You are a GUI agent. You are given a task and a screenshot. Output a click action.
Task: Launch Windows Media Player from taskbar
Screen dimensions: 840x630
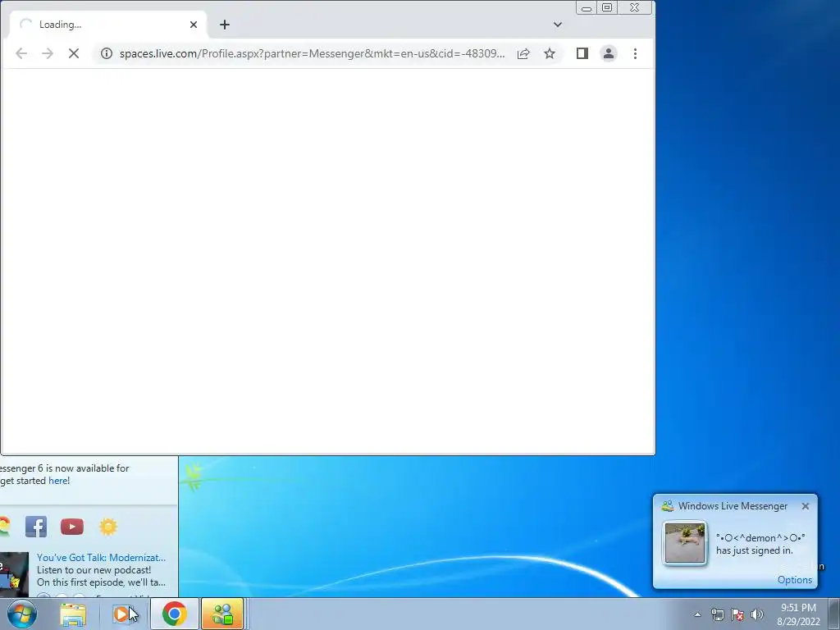click(123, 614)
